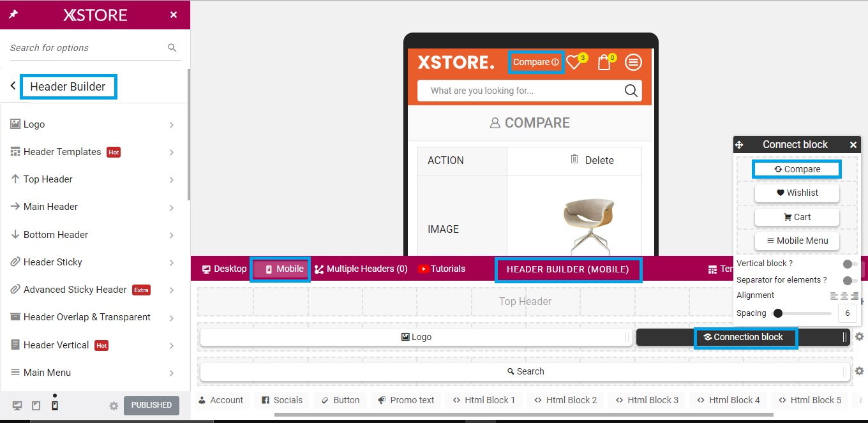Screen dimensions: 868x423
Task: Click Compare link in mobile preview header
Action: [536, 62]
